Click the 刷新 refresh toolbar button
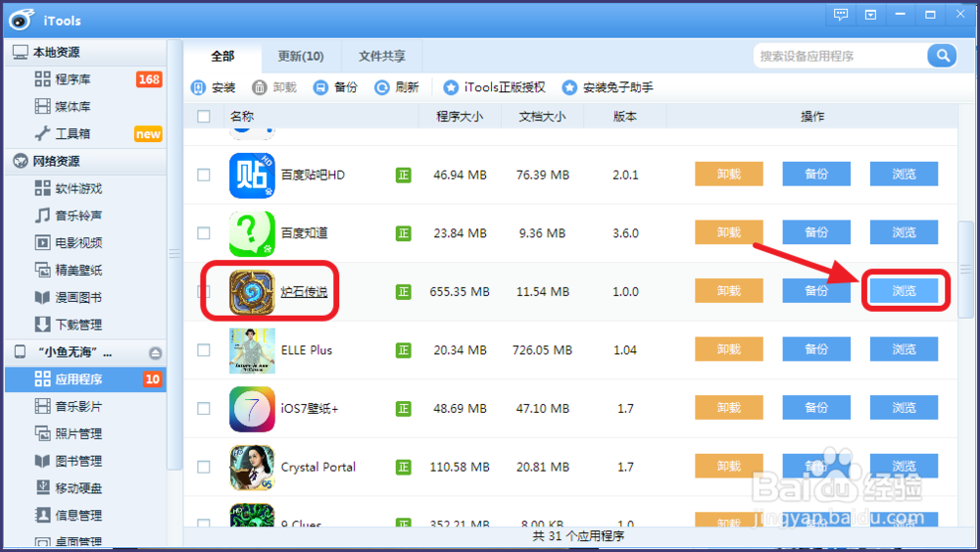The width and height of the screenshot is (980, 552). (397, 87)
